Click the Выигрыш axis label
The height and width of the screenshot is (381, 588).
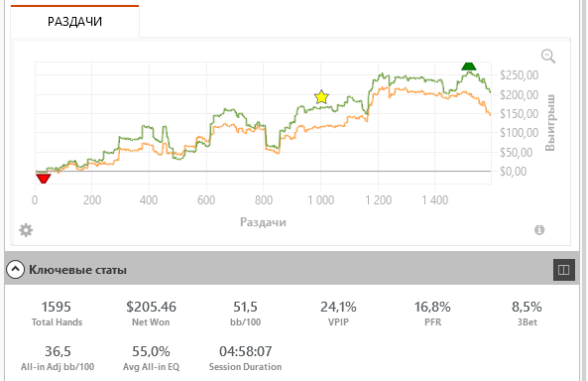point(549,123)
